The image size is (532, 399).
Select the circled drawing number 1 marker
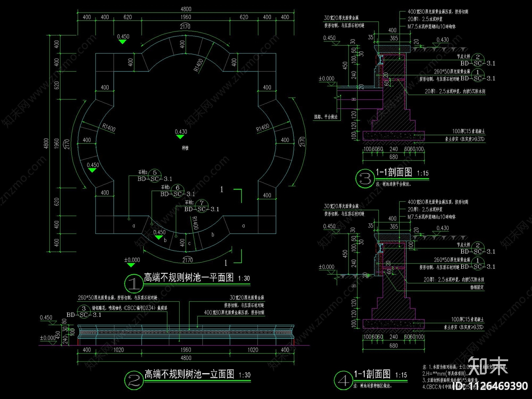point(133,284)
